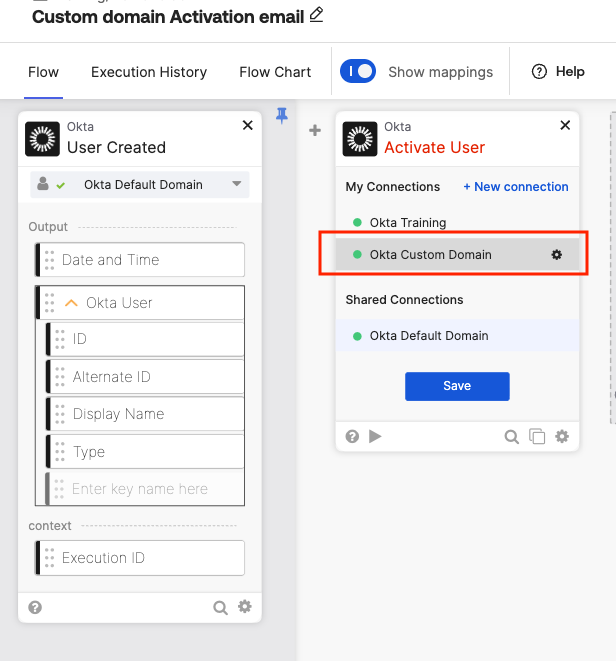616x661 pixels.
Task: Click the connection user icon in User Created
Action: [43, 184]
